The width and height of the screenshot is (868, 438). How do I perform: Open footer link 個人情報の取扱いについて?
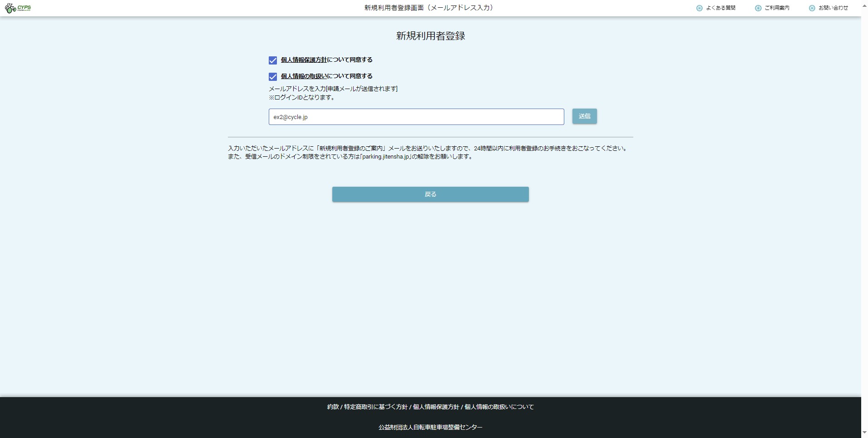click(499, 407)
